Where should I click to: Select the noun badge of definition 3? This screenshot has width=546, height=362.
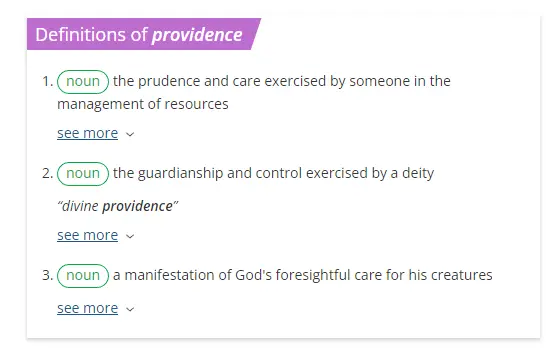coord(83,276)
